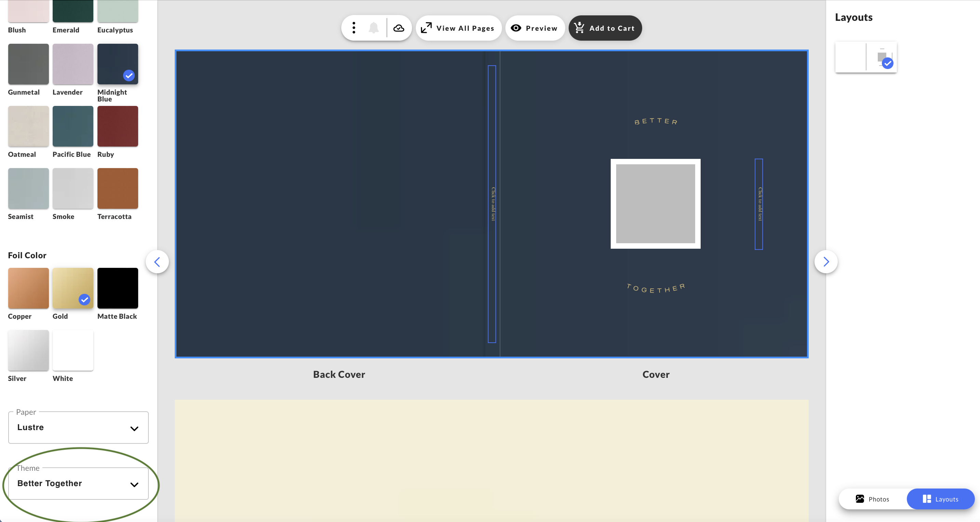
Task: Click the cart icon in Add to Cart
Action: click(x=579, y=28)
